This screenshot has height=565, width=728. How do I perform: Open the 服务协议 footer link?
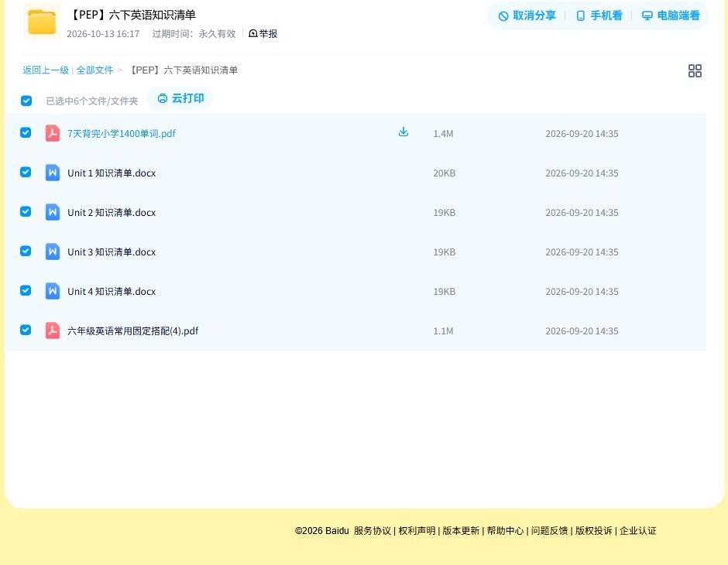pos(373,531)
